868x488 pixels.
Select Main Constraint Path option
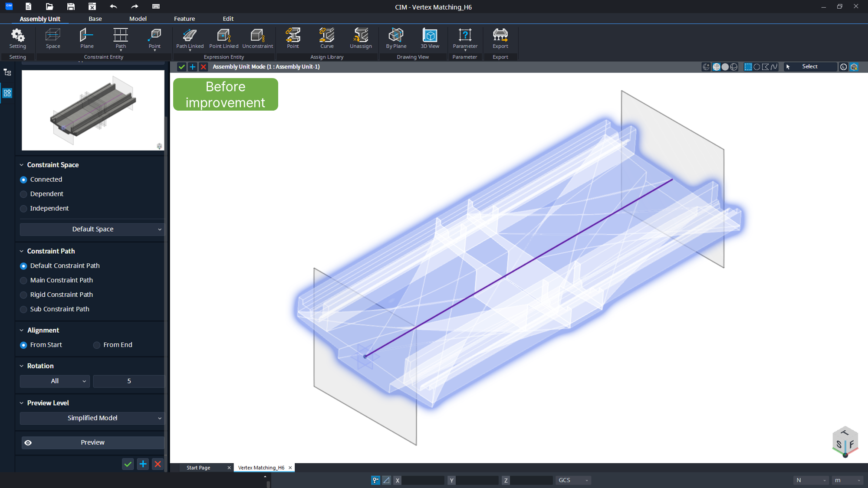click(x=23, y=280)
